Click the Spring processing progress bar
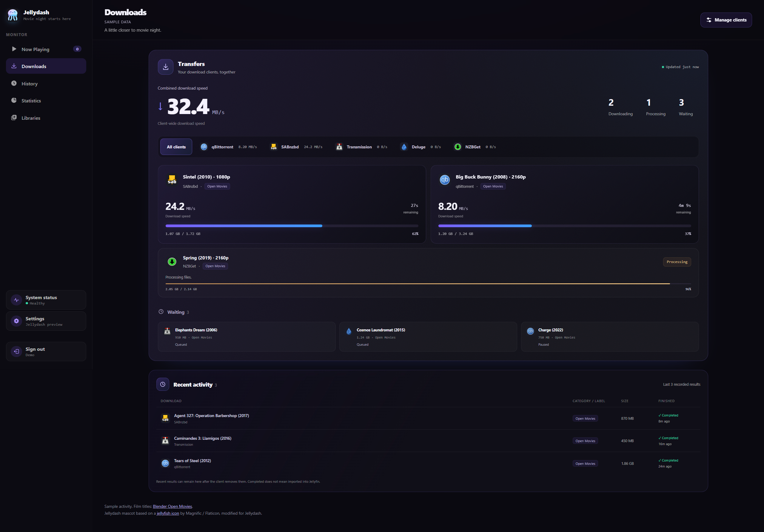Image resolution: width=764 pixels, height=532 pixels. (x=428, y=284)
